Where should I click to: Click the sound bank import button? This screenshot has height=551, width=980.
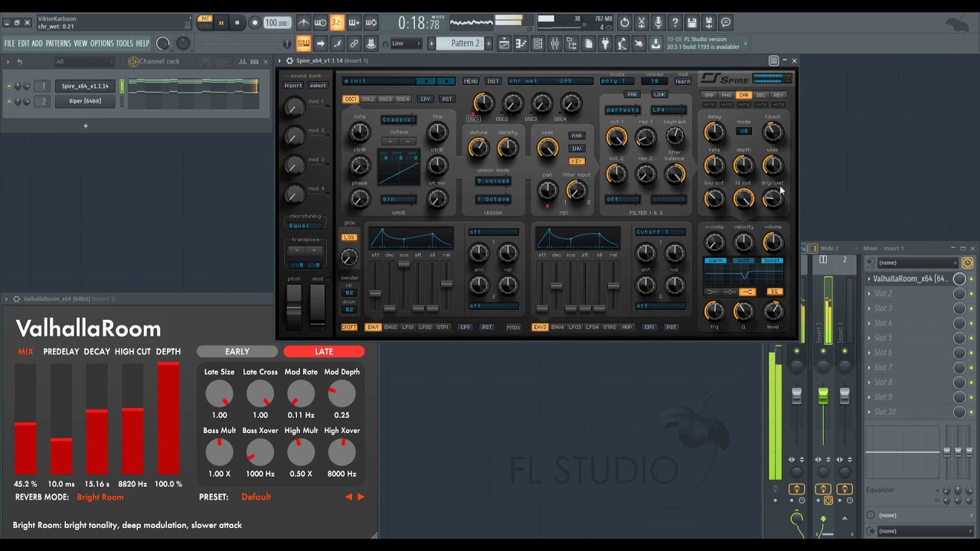(293, 86)
